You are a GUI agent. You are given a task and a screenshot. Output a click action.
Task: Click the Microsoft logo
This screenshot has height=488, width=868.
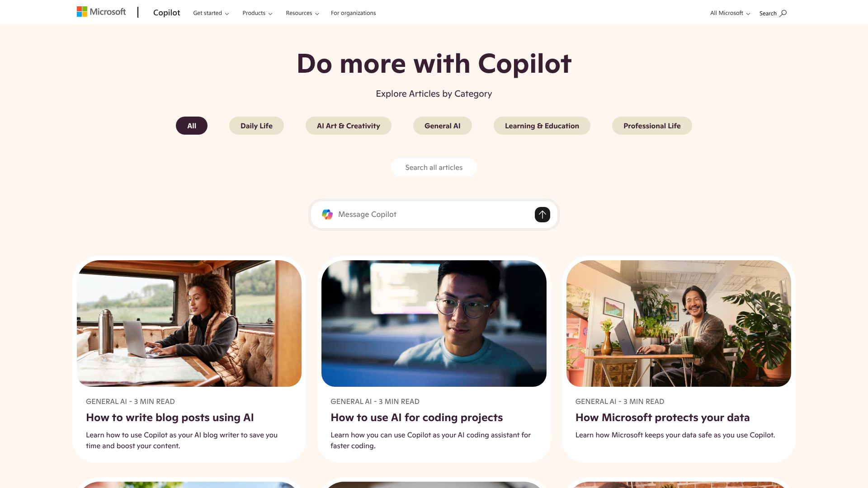pos(101,12)
